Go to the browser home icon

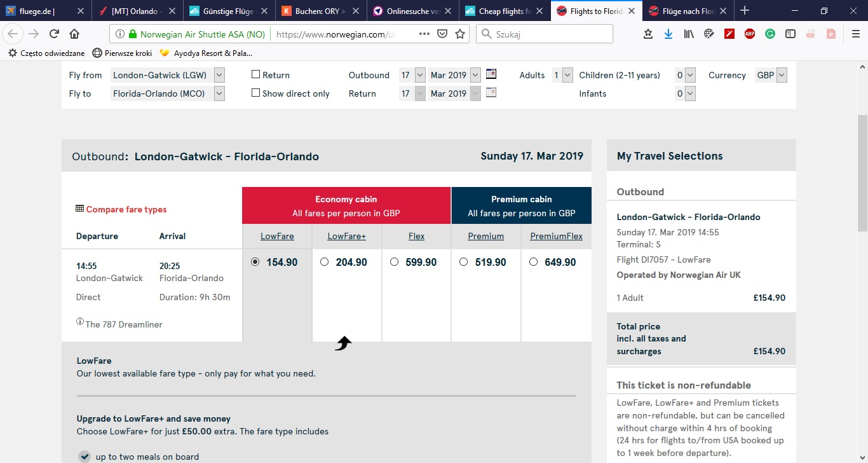[74, 34]
